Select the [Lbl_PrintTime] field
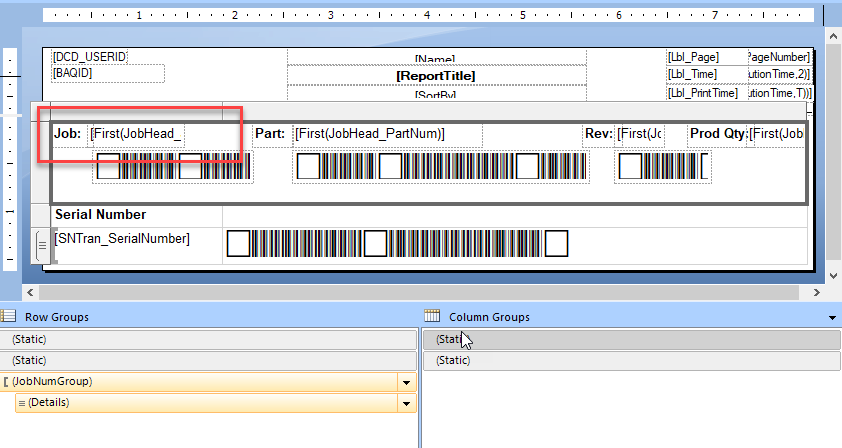Viewport: 842px width, 448px height. (707, 93)
